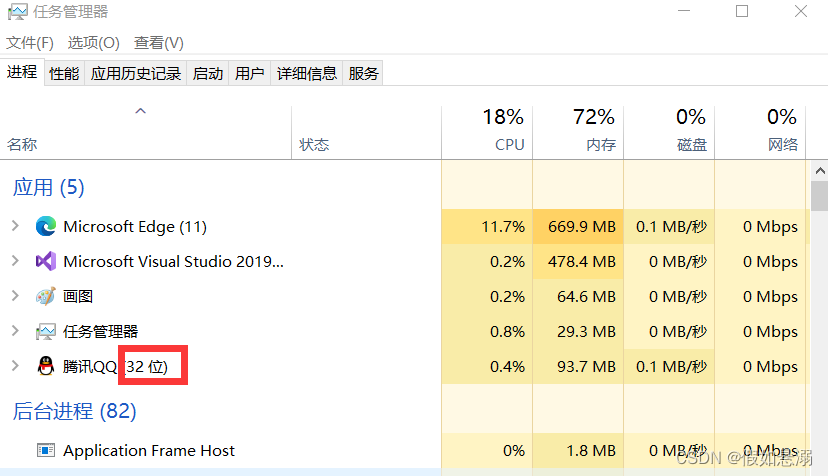Select the Application Frame Host row name
Viewport: 828px width, 476px height.
point(149,451)
